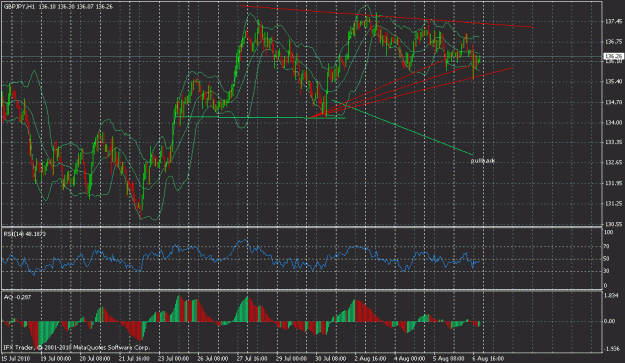Click the 23 Jul 00:00 time label

point(173,358)
